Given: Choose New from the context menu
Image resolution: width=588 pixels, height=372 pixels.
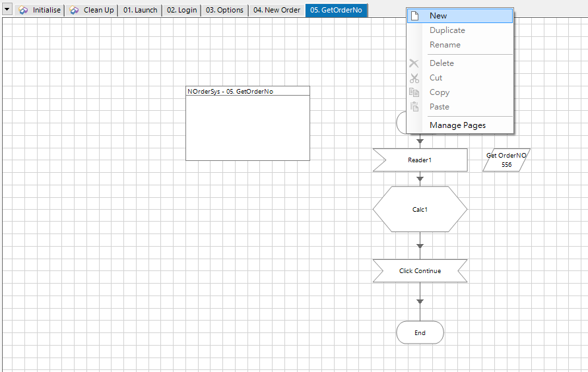Looking at the screenshot, I should (x=460, y=16).
